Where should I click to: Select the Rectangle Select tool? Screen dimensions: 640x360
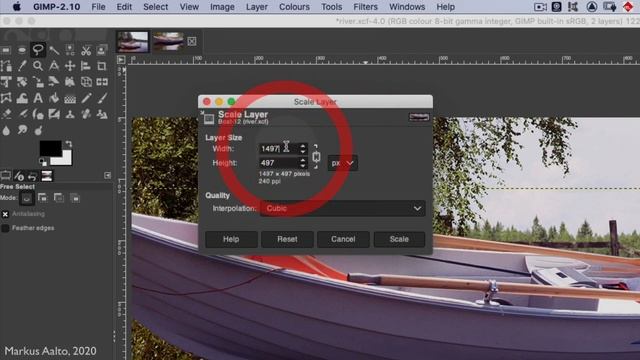6,50
